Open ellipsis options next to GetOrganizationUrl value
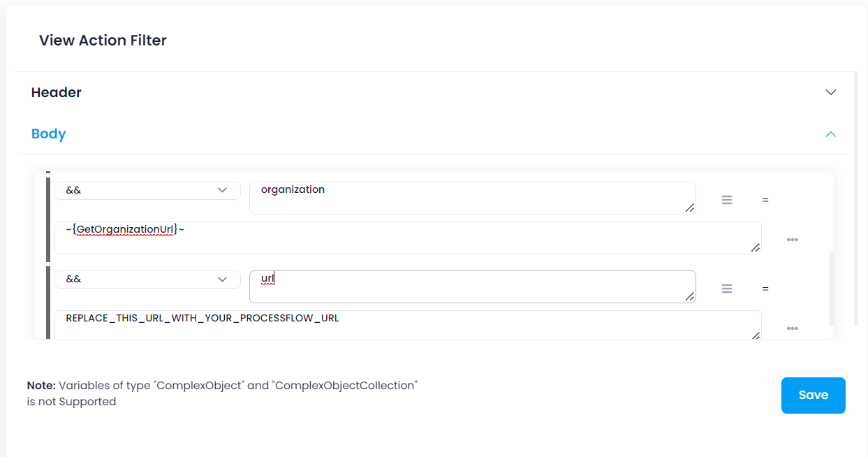 click(793, 239)
